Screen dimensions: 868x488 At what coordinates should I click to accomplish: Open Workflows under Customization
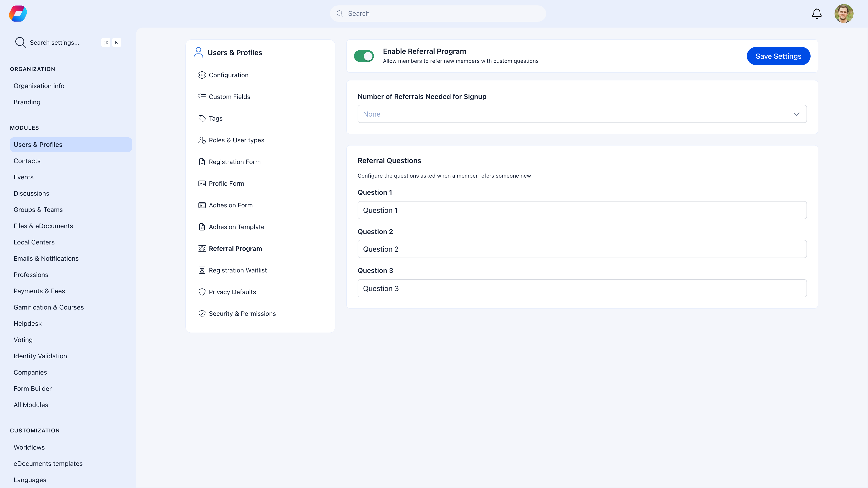click(x=29, y=447)
